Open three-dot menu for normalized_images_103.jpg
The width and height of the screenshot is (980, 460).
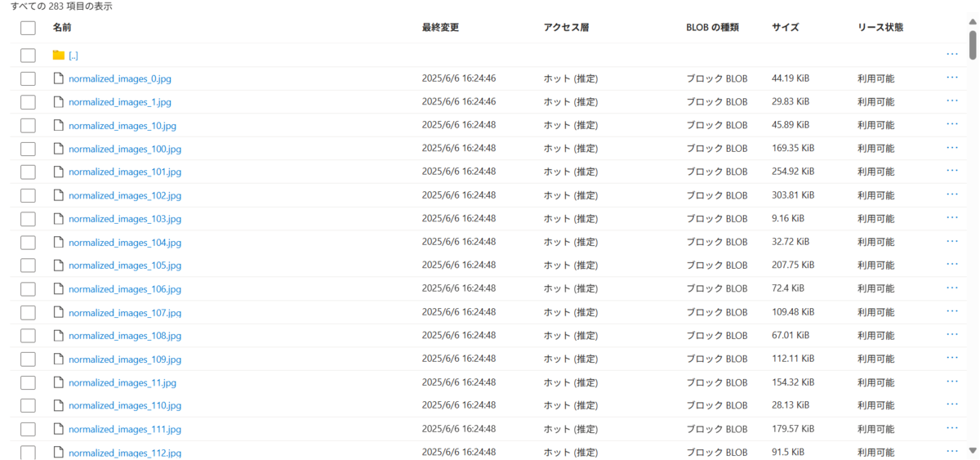951,217
